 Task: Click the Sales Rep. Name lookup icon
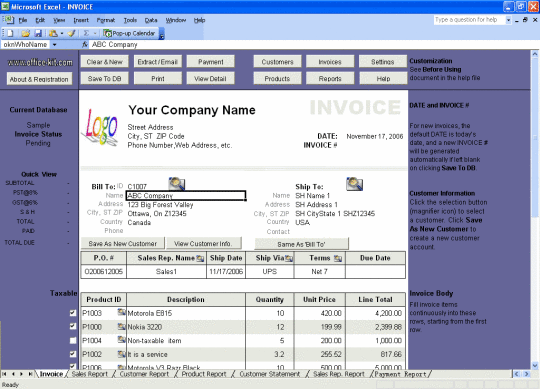[200, 258]
